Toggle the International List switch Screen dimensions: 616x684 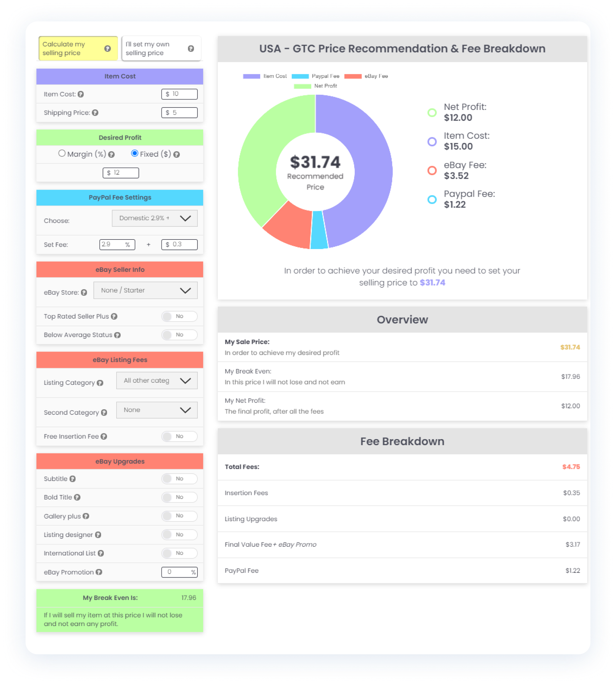click(x=179, y=553)
